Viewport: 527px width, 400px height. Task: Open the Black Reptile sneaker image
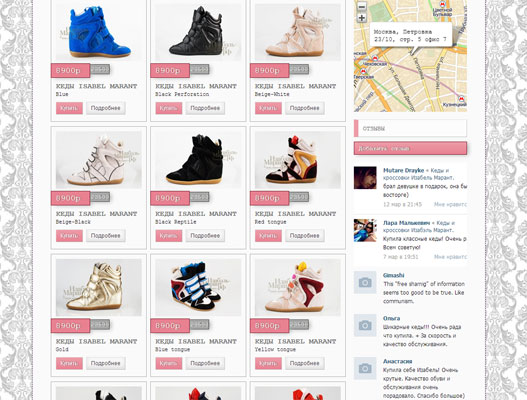click(x=198, y=160)
